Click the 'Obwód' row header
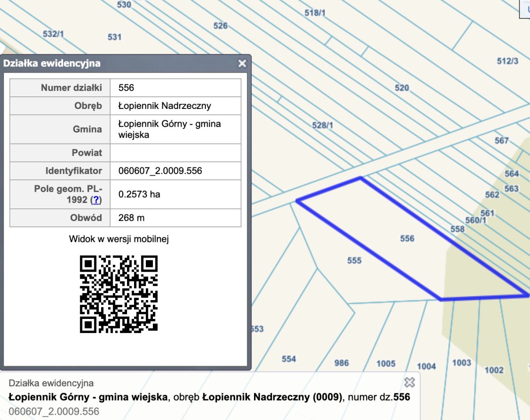 (x=60, y=217)
